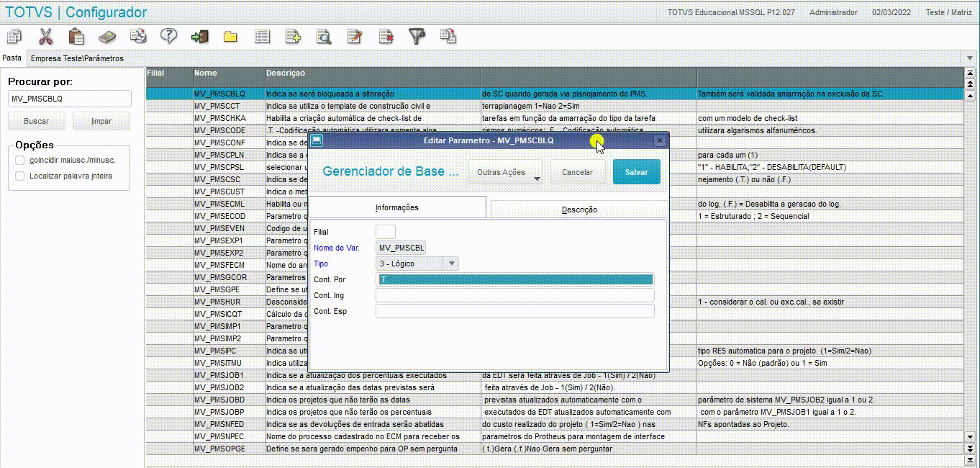Click the Filial input field in dialog
Viewport: 980px width, 468px height.
(x=386, y=232)
